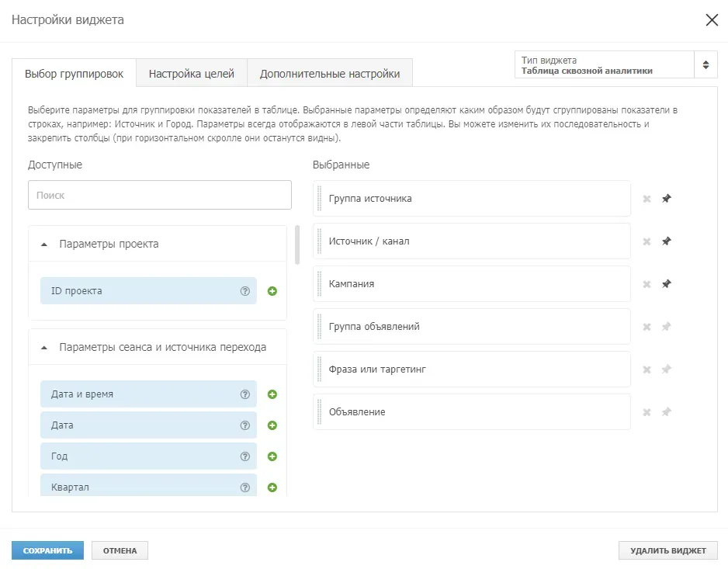Show help for Дата и время
This screenshot has width=728, height=569.
245,394
